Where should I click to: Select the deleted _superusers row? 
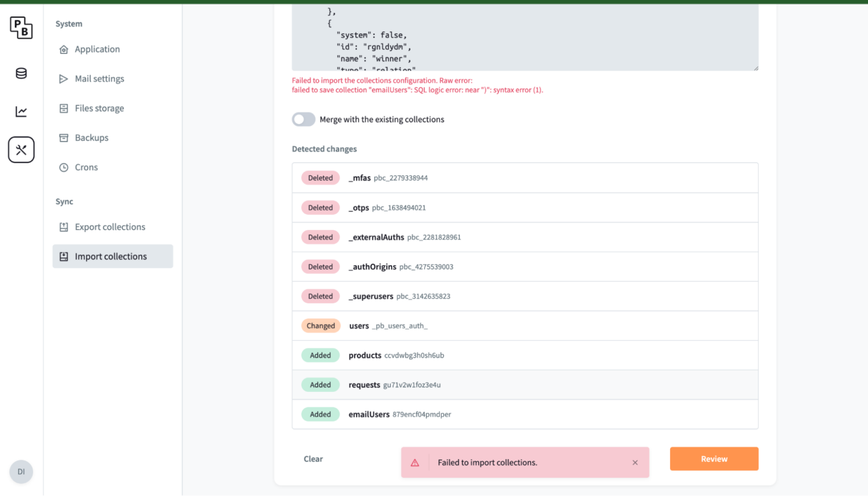tap(525, 296)
